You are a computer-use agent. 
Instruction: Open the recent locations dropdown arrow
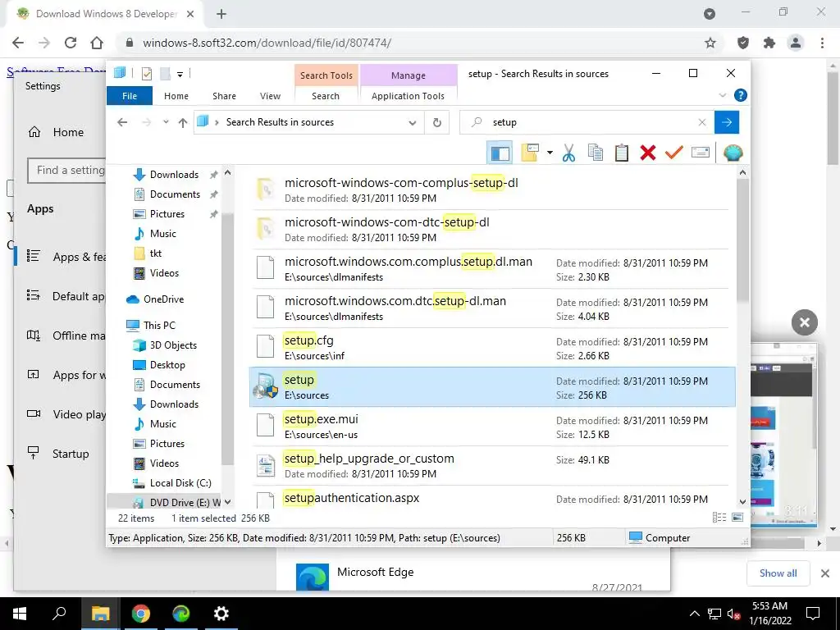[x=166, y=122]
